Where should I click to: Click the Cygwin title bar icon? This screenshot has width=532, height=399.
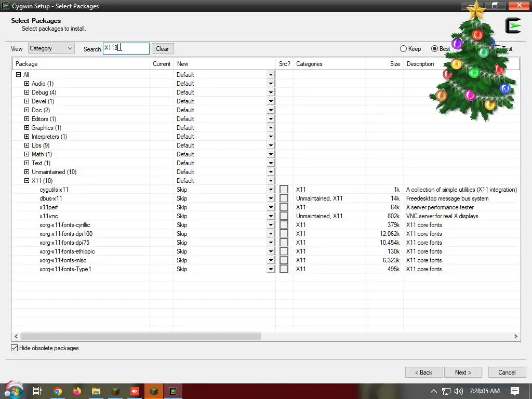pos(5,6)
